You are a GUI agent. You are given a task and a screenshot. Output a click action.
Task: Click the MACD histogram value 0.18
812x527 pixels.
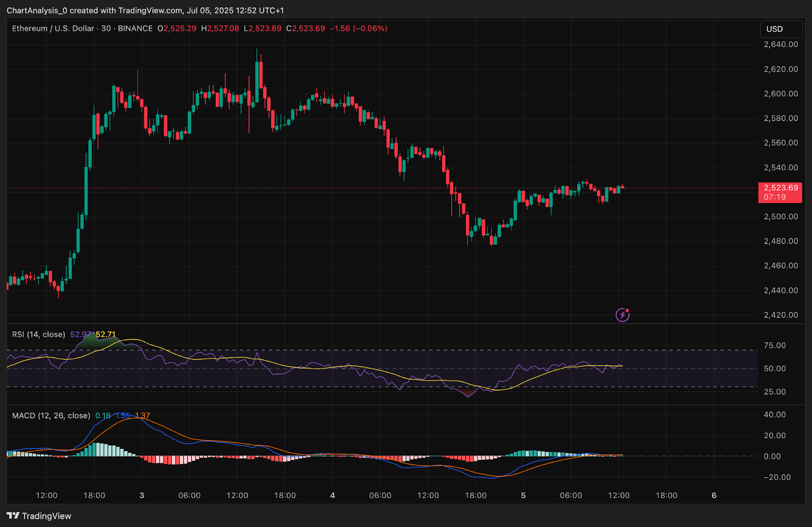(x=103, y=415)
